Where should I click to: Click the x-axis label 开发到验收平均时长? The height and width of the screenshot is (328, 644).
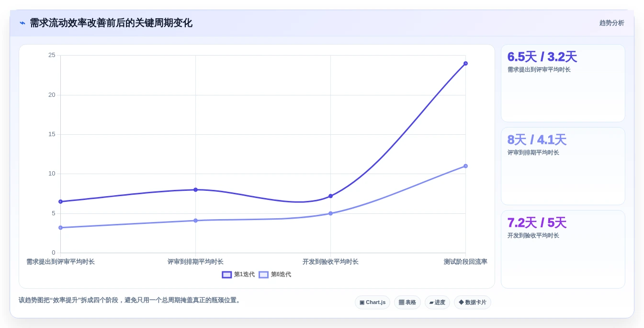click(330, 262)
